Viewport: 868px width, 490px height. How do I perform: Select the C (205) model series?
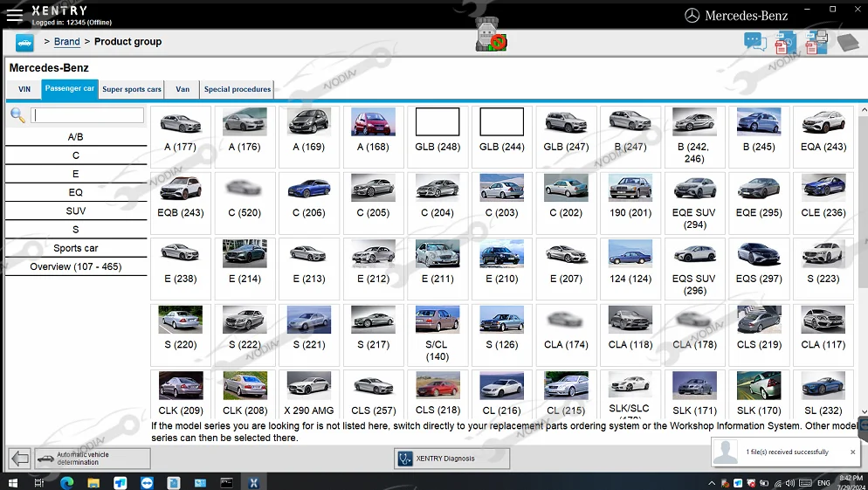pyautogui.click(x=373, y=203)
